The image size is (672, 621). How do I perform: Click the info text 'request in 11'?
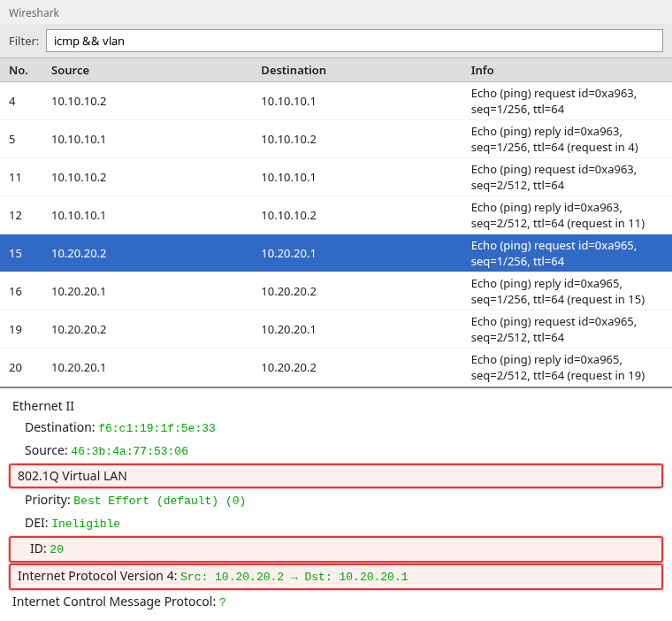[606, 224]
